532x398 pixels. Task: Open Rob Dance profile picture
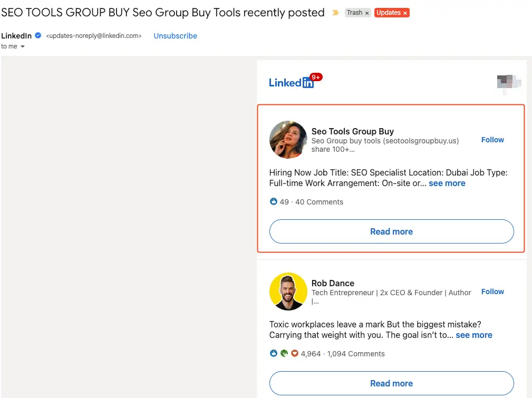[x=288, y=292]
